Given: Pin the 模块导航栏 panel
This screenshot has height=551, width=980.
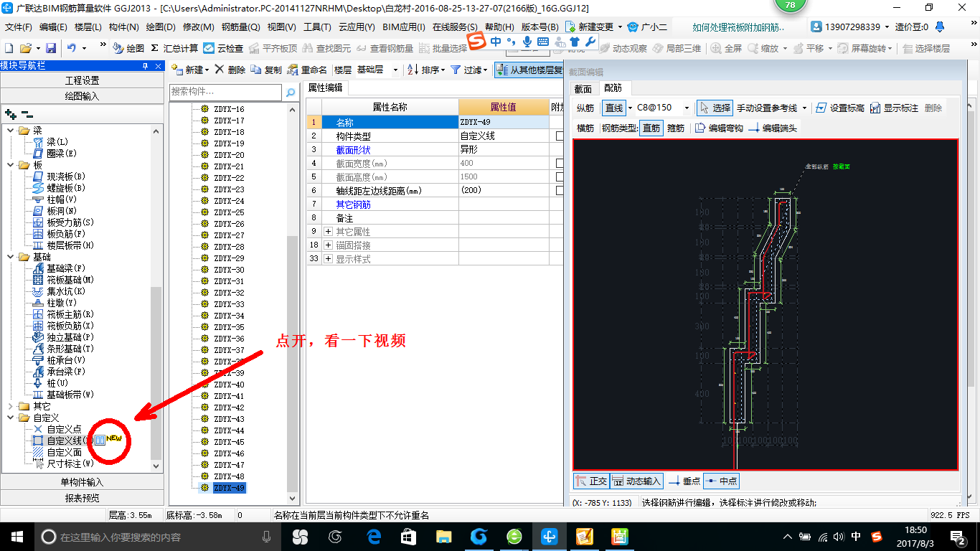Looking at the screenshot, I should (146, 65).
